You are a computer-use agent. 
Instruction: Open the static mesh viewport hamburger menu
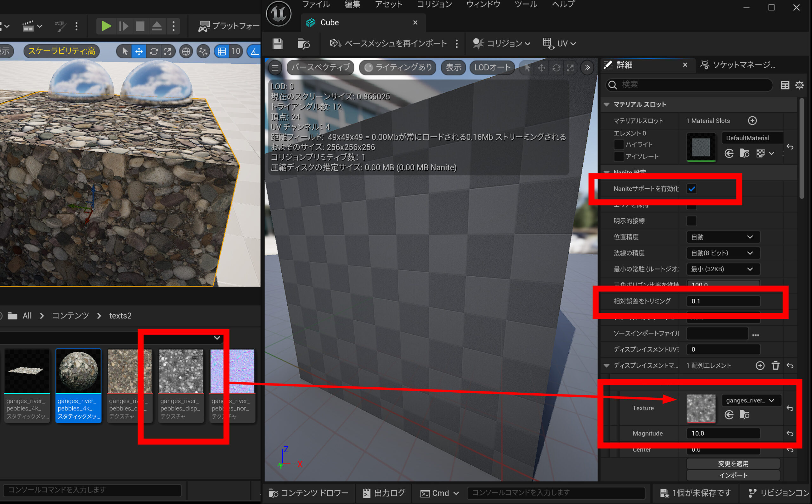pos(275,68)
